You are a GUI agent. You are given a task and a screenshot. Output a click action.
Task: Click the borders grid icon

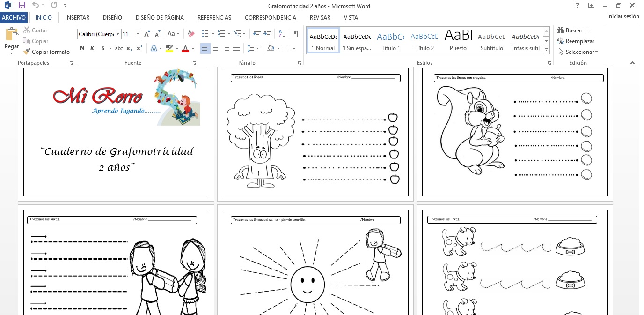pyautogui.click(x=287, y=48)
